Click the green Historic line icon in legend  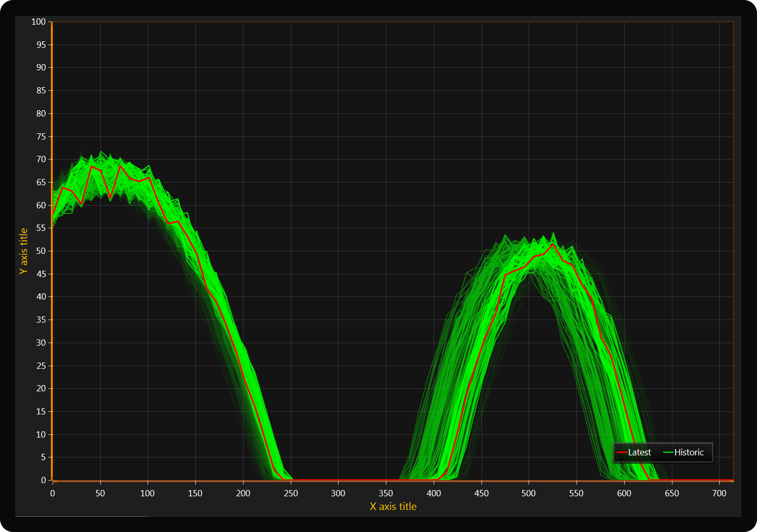[668, 452]
